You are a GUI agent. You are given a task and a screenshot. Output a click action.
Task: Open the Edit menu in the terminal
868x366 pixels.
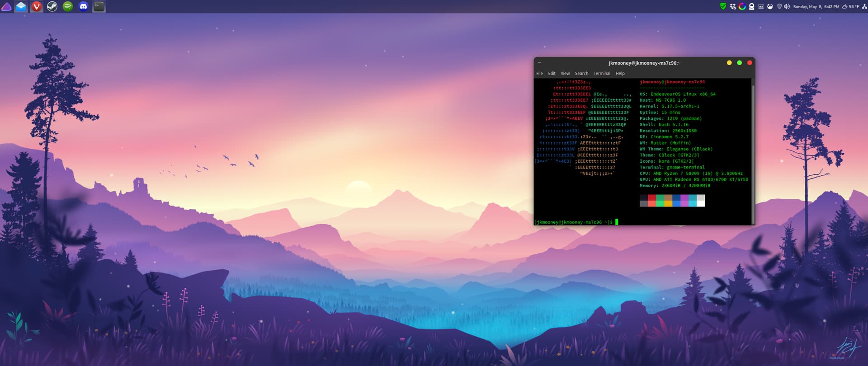[552, 73]
